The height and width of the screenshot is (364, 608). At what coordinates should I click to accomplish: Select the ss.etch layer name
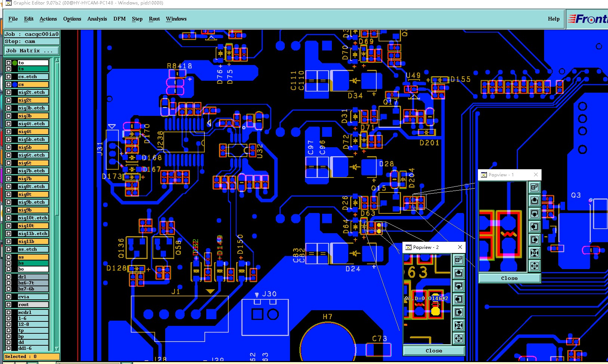coord(33,249)
